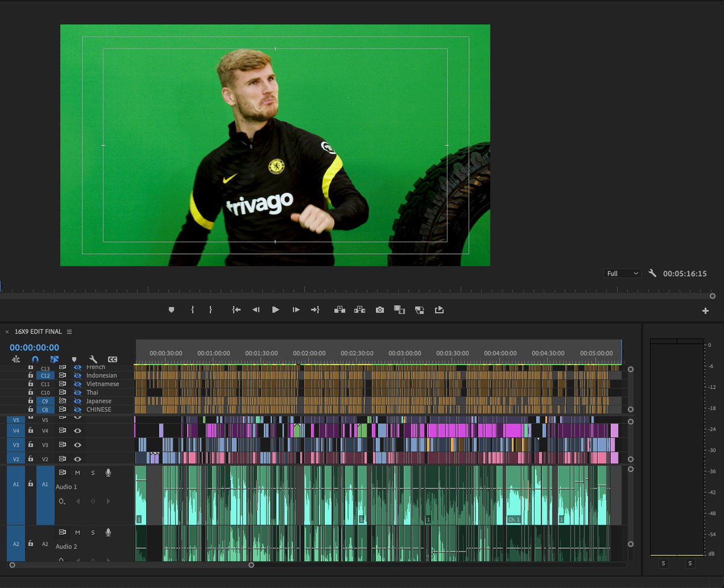Viewport: 724px width, 588px height.
Task: Solo right channel in audio meters
Action: click(x=690, y=563)
